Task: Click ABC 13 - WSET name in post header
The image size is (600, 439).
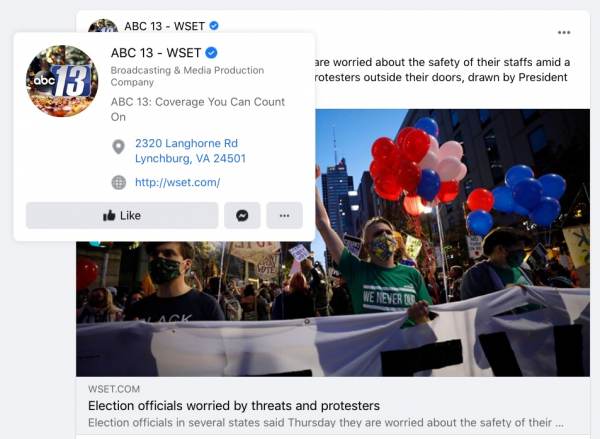Action: point(165,26)
